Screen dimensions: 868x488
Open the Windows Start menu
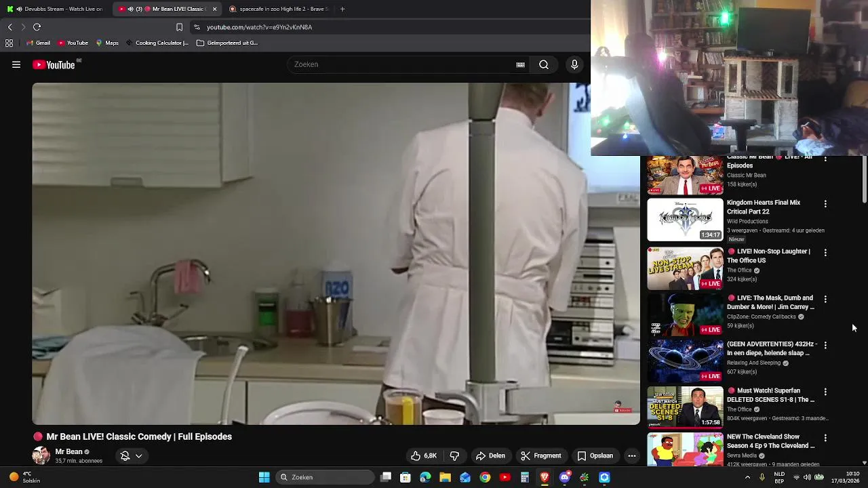tap(264, 477)
